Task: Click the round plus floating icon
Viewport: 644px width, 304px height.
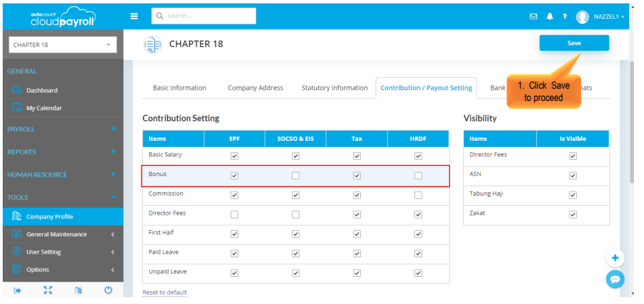Action: (x=615, y=258)
